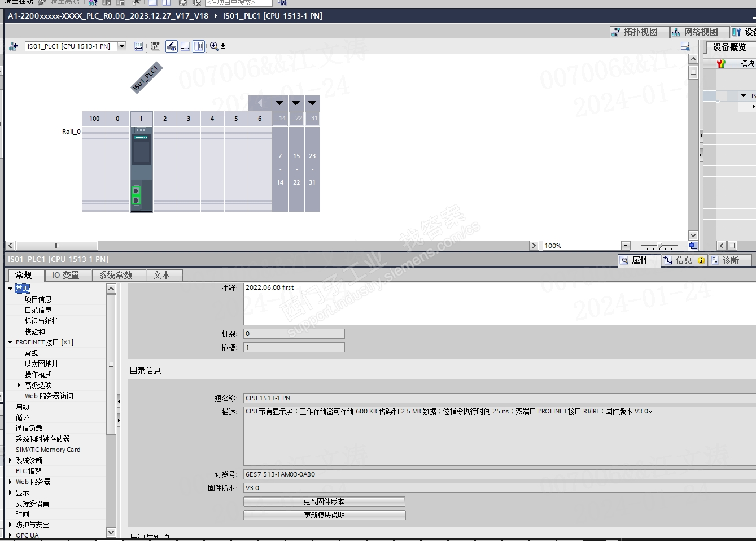This screenshot has width=756, height=541.
Task: Click the colored wrench icon in device overview header
Action: click(x=721, y=63)
